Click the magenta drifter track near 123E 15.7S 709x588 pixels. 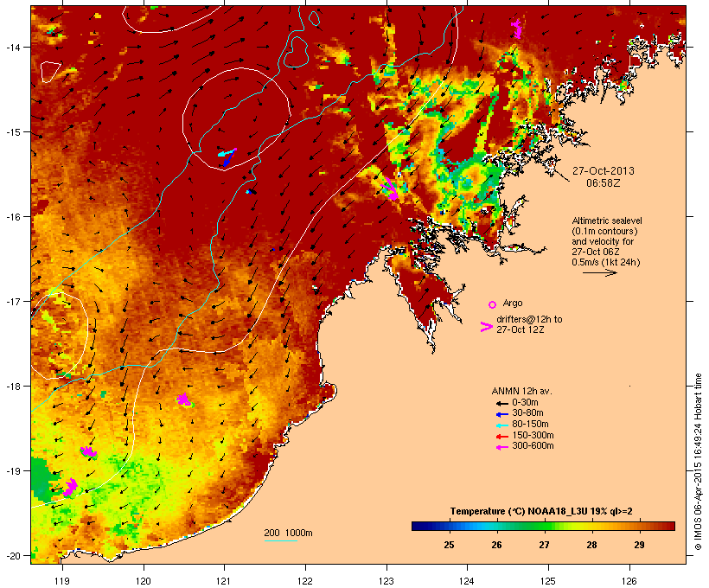[x=390, y=189]
